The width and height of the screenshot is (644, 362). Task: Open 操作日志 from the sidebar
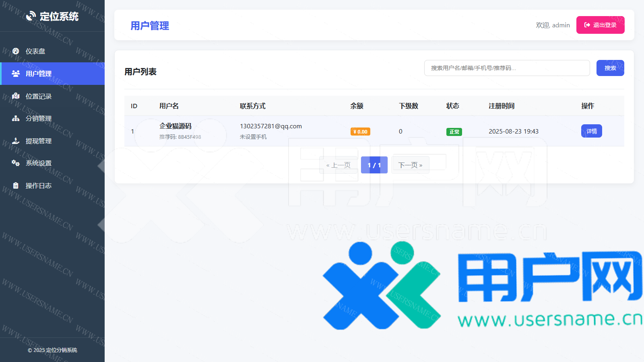(39, 186)
